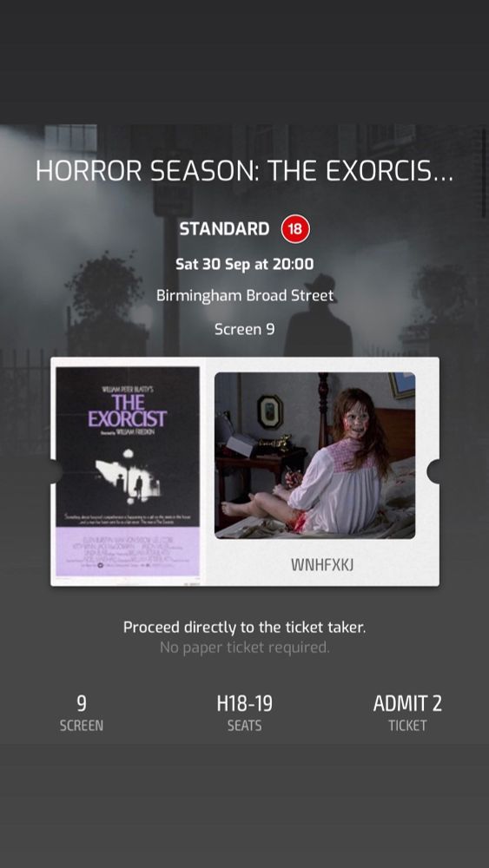Tap 'Proceed directly to the ticket taker' message

click(244, 628)
